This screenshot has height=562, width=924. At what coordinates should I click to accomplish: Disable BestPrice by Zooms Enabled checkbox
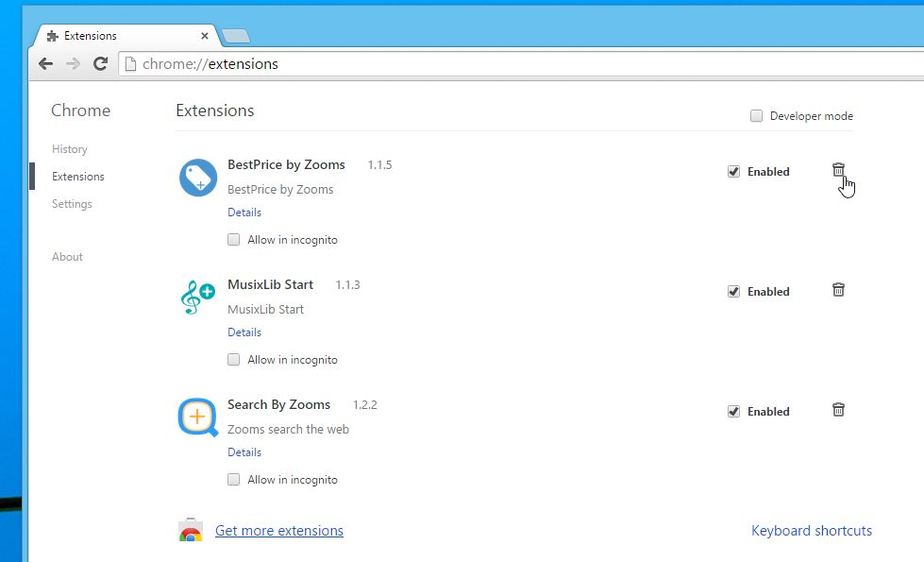733,172
